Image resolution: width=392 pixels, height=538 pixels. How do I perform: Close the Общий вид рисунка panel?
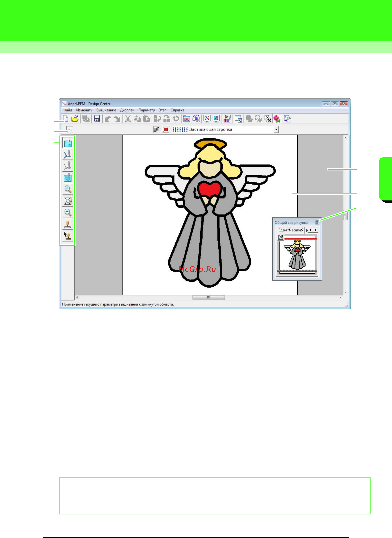(317, 223)
